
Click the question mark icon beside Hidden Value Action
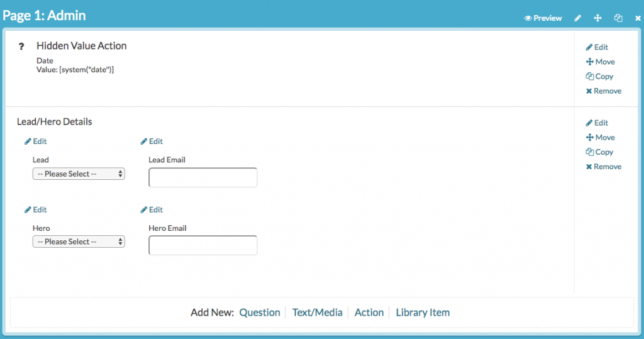pyautogui.click(x=21, y=47)
